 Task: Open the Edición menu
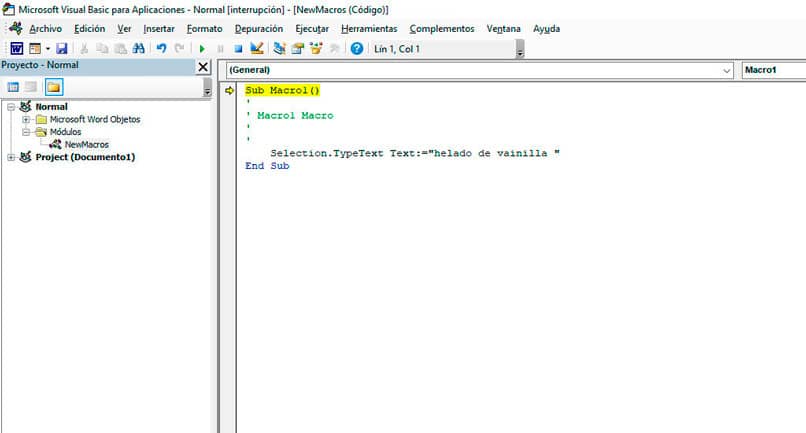tap(89, 29)
